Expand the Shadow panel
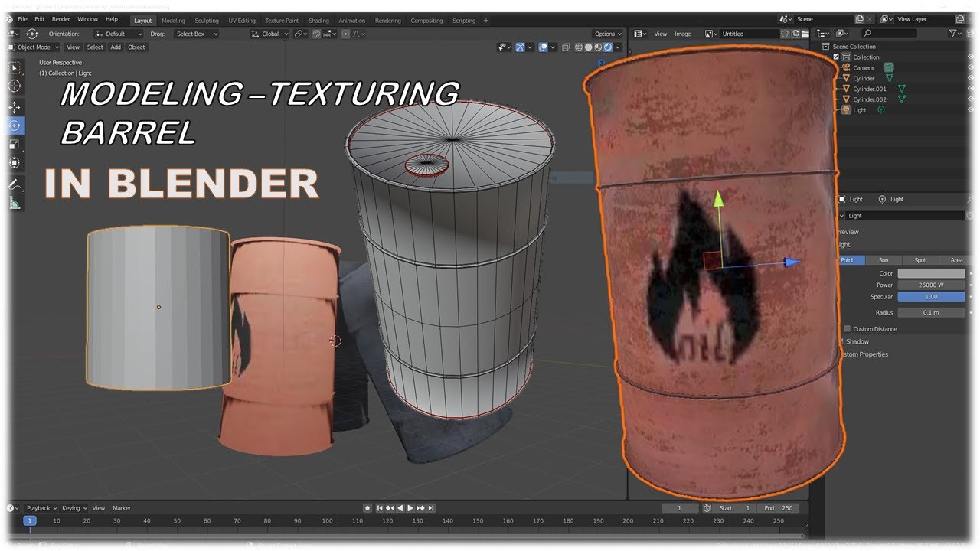Viewport: 980px width, 551px height. coord(857,342)
